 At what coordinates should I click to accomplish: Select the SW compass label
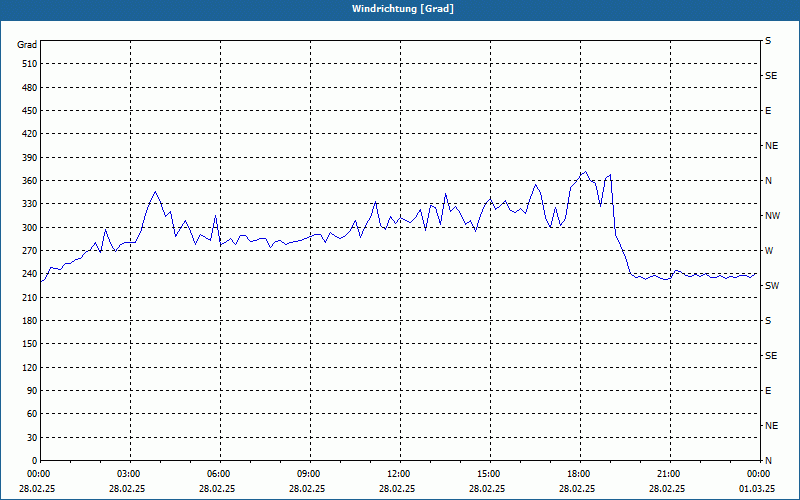[x=772, y=286]
